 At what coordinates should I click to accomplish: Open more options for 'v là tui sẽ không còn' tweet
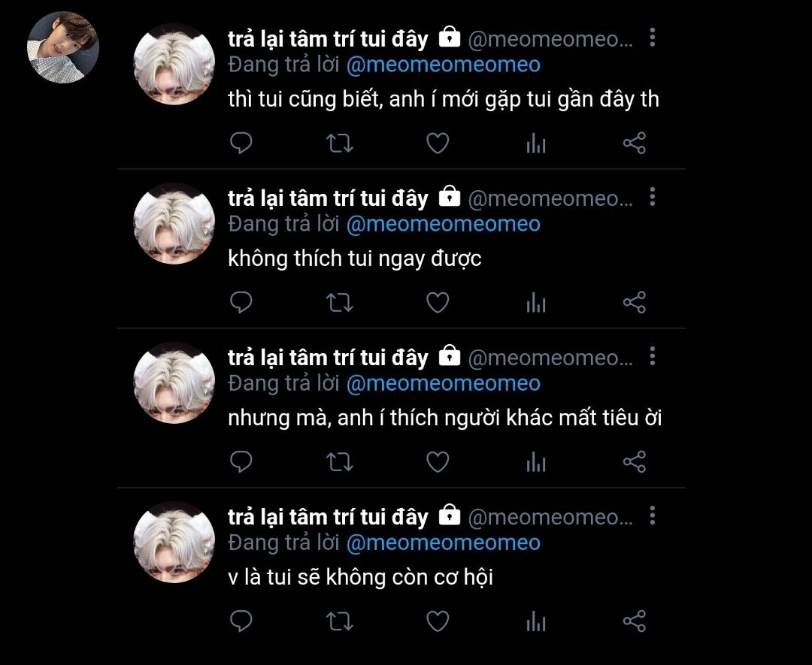653,516
